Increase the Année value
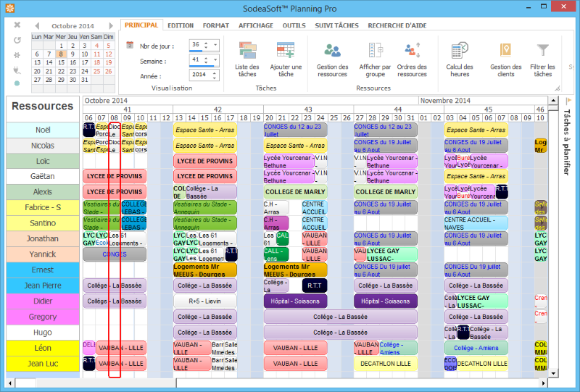The image size is (580, 392). 215,73
